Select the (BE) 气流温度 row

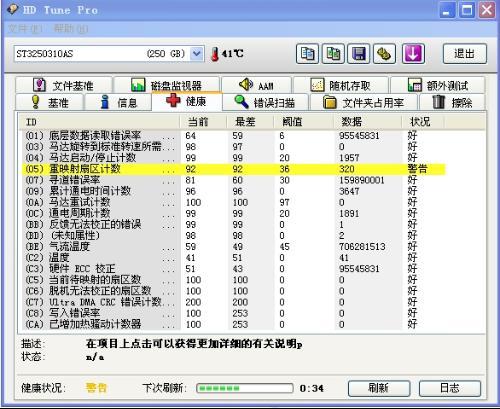pyautogui.click(x=232, y=247)
